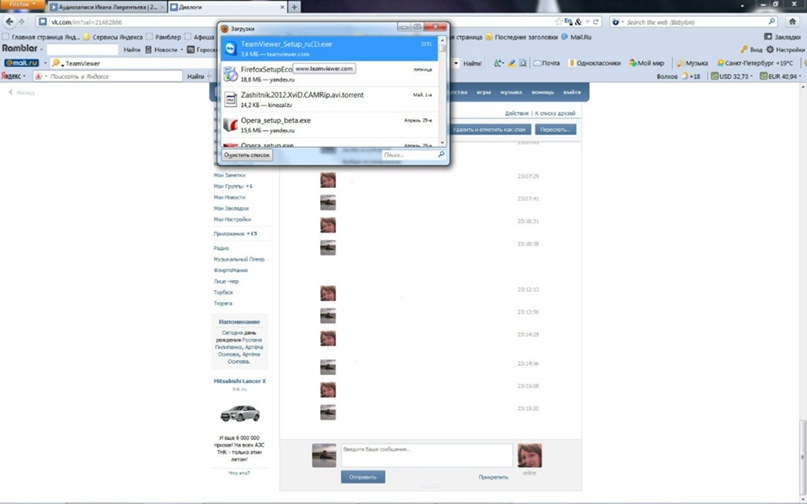The width and height of the screenshot is (807, 504).
Task: Open a new browser tab
Action: [294, 7]
